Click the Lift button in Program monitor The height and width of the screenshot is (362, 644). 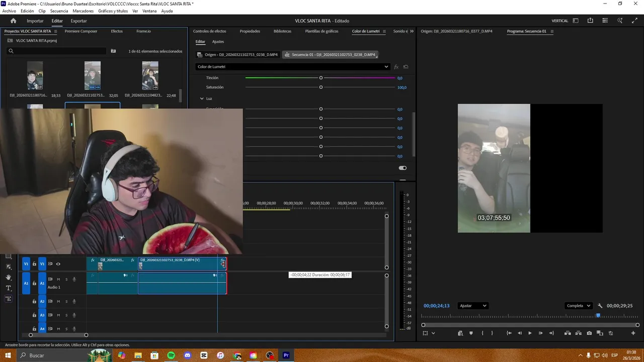click(x=568, y=333)
